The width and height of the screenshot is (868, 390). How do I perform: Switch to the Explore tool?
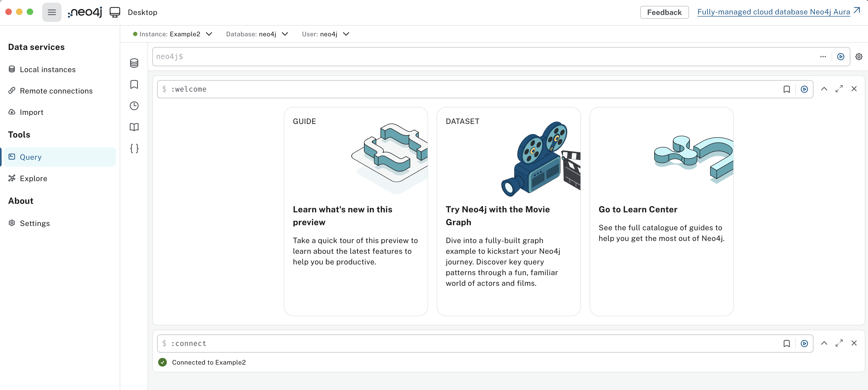point(33,178)
